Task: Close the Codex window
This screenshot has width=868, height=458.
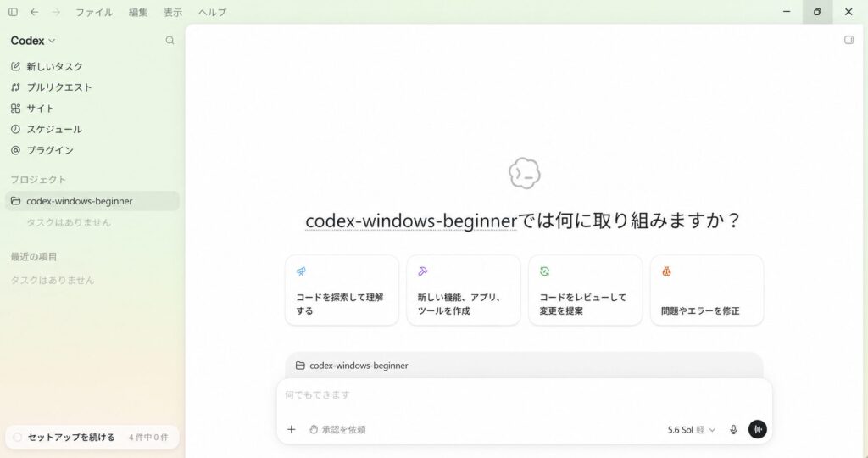Action: click(849, 12)
